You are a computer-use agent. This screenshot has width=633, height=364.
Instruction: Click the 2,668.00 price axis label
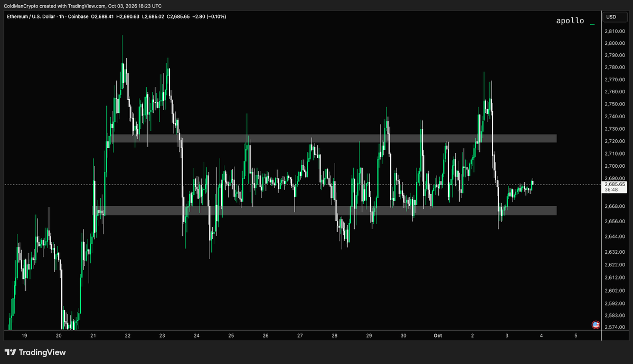point(615,206)
